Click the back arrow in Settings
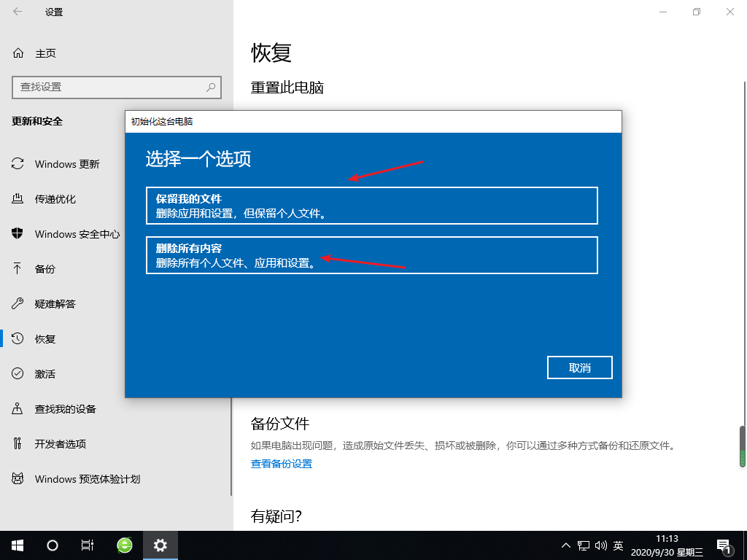 (18, 12)
